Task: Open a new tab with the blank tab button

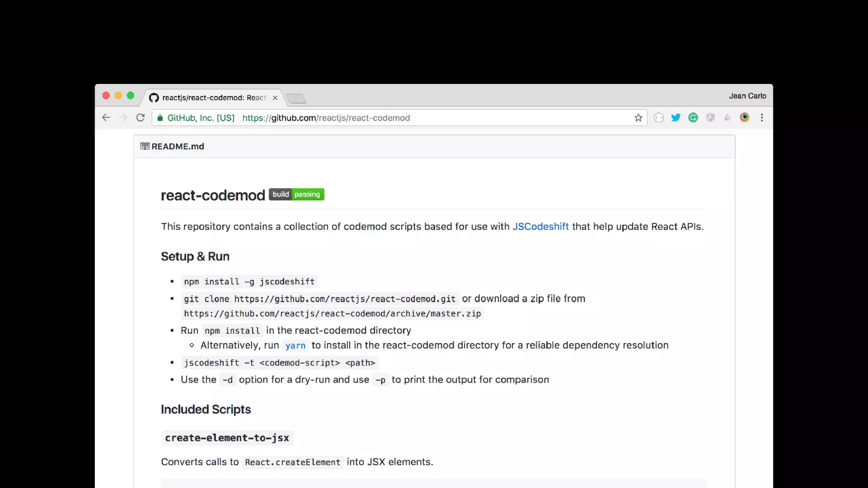Action: pyautogui.click(x=296, y=99)
